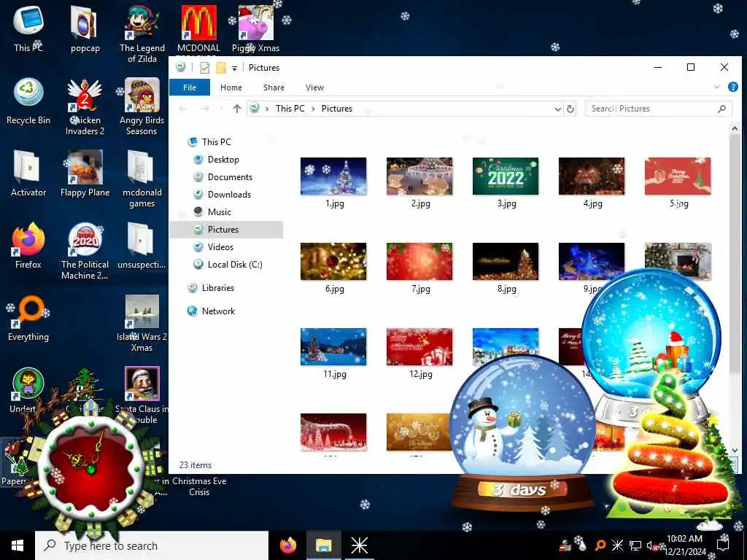Go up one folder level arrow
747x560 pixels.
pyautogui.click(x=237, y=109)
